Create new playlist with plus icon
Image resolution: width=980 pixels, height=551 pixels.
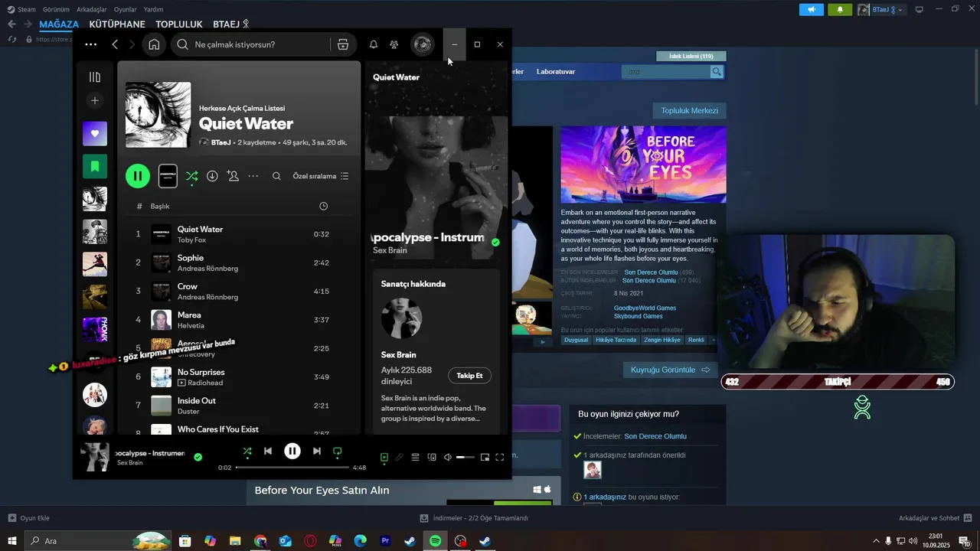[95, 100]
